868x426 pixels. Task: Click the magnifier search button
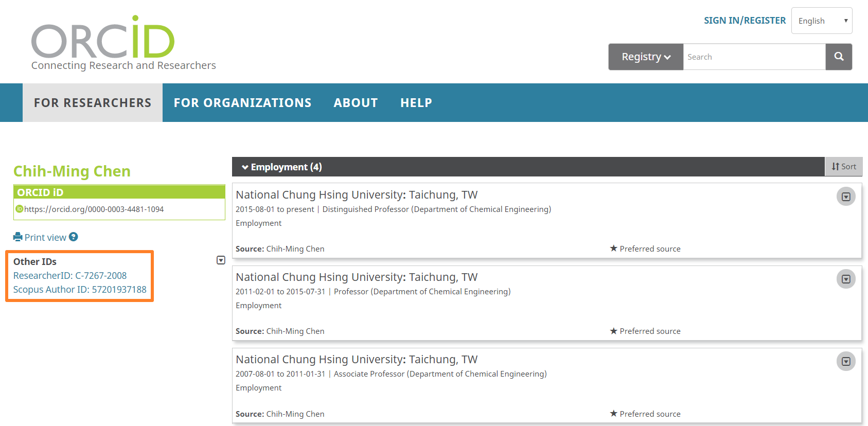pyautogui.click(x=839, y=57)
